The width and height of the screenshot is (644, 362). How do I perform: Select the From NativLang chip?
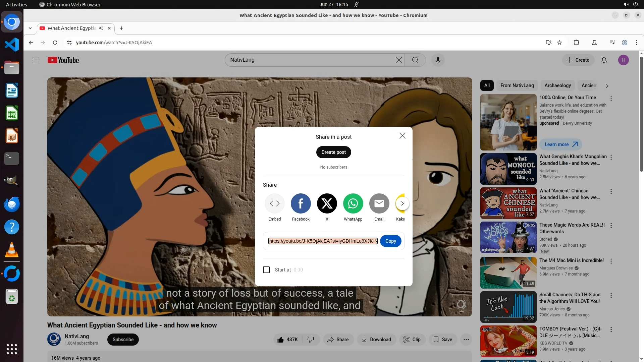click(517, 85)
